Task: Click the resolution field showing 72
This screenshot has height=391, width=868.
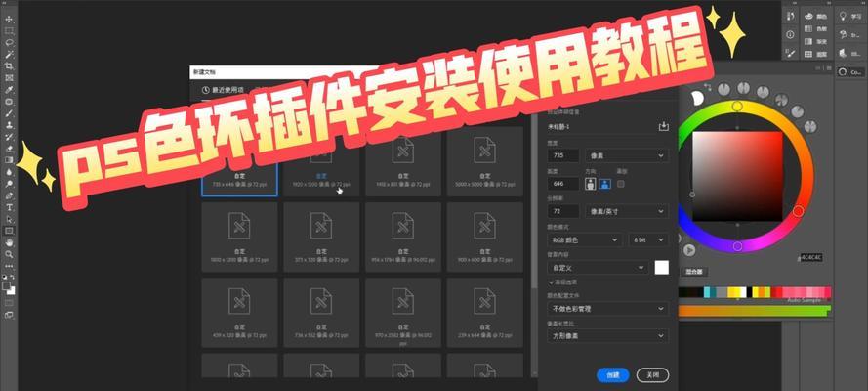Action: [563, 211]
